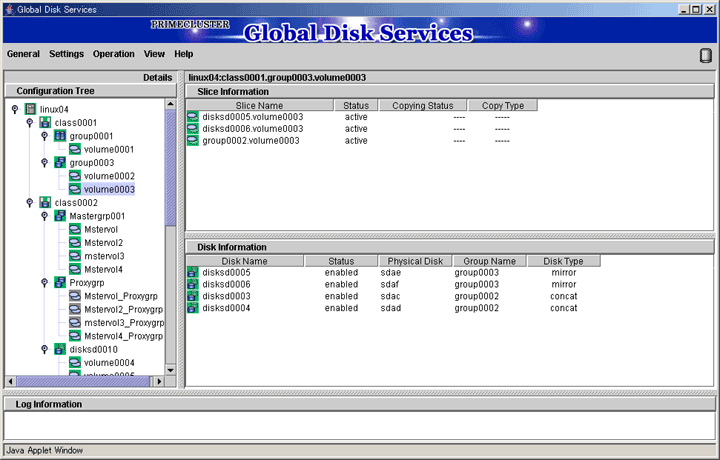This screenshot has height=460, width=720.
Task: Click the Disk Name column header
Action: [245, 261]
